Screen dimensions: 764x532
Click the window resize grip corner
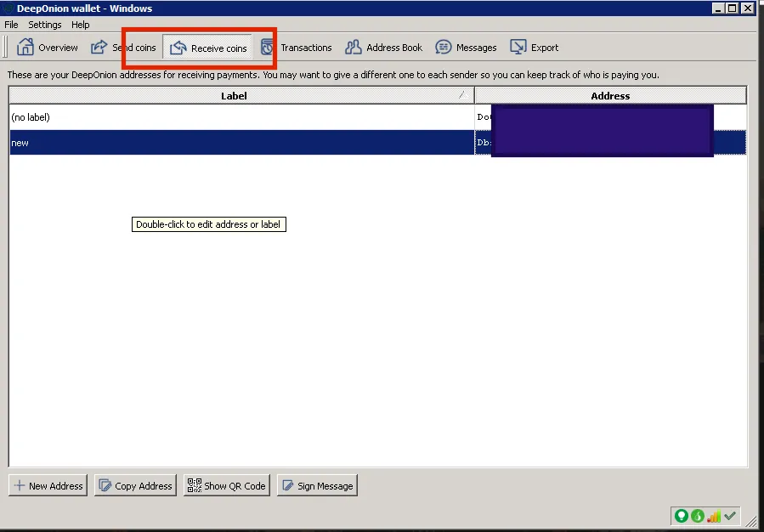[751, 521]
